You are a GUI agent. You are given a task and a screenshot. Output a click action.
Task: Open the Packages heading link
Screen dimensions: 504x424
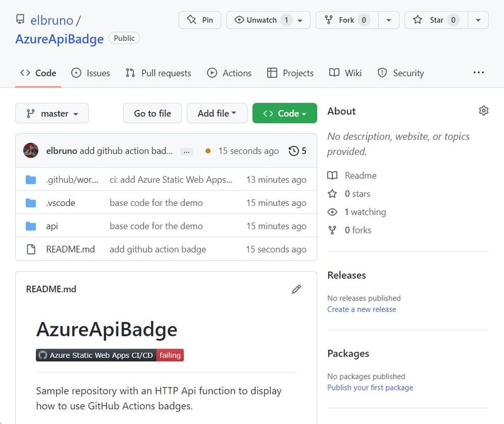pos(348,353)
